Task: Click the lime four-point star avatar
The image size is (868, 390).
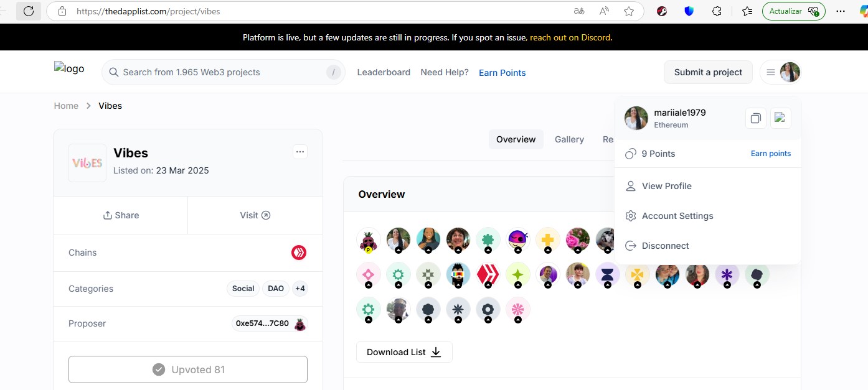Action: click(518, 274)
